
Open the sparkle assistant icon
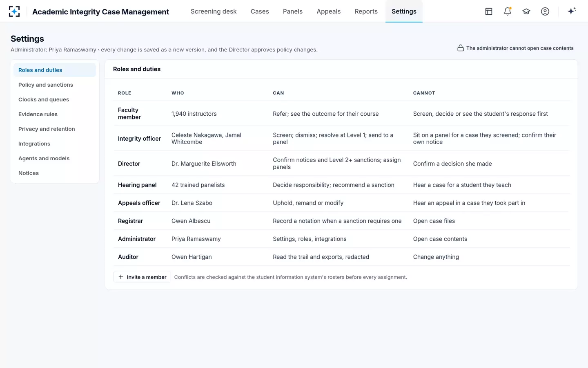(x=572, y=11)
